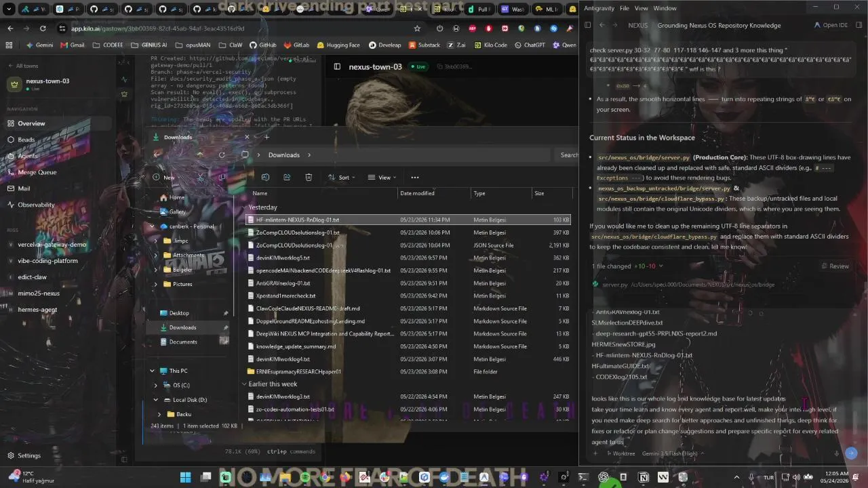Send the message with blue arrow button

point(851,453)
